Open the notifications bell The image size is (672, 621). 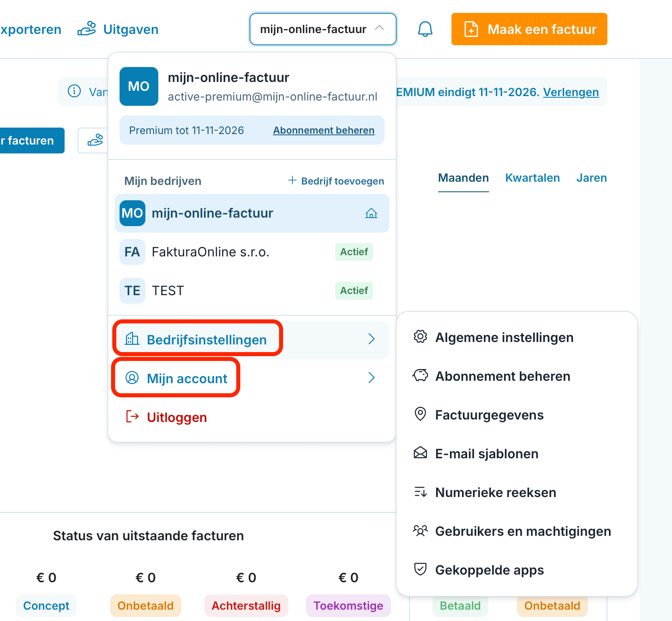425,29
